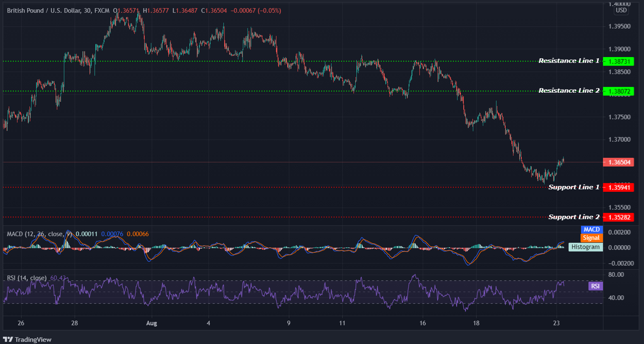
Task: Click the close value C1.36504
Action: point(214,11)
